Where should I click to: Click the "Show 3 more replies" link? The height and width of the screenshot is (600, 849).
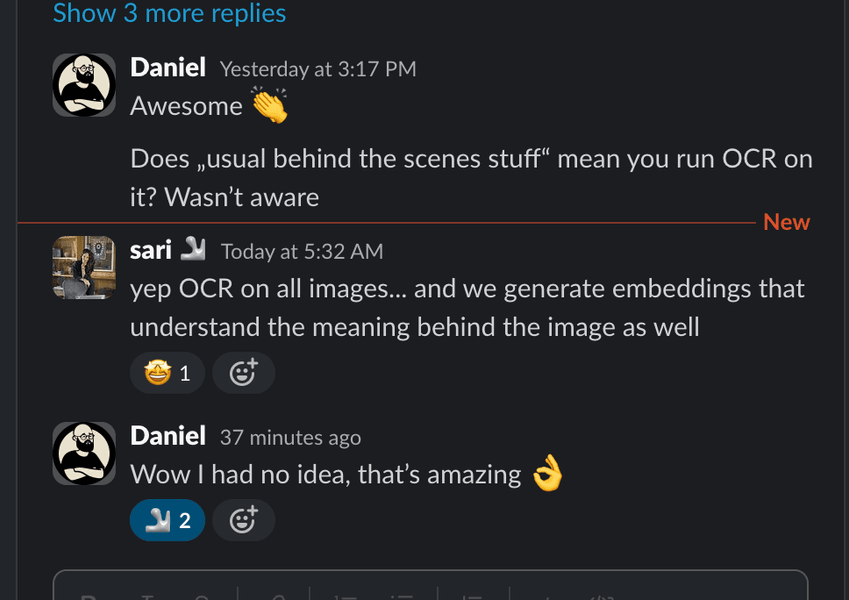coord(169,14)
